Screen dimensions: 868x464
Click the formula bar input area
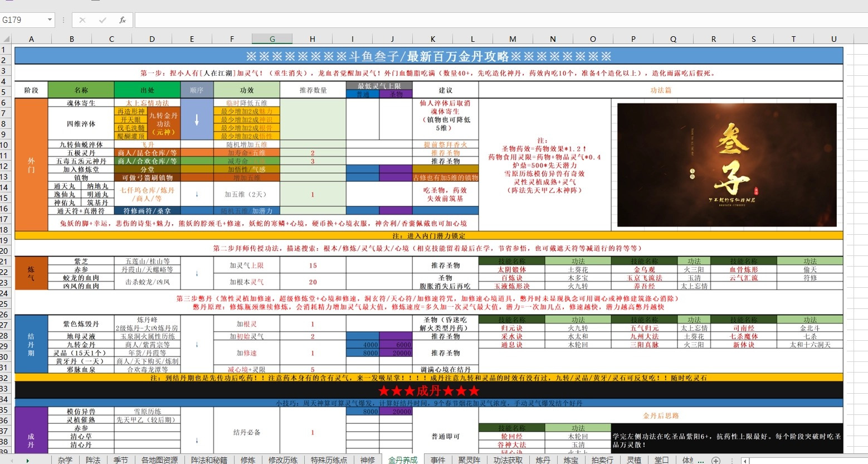(x=500, y=20)
